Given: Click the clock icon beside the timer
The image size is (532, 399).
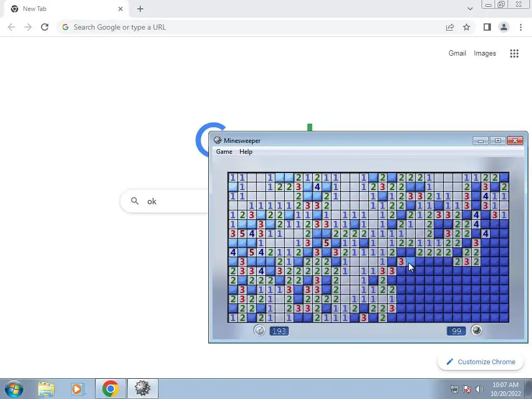Looking at the screenshot, I should coord(259,330).
